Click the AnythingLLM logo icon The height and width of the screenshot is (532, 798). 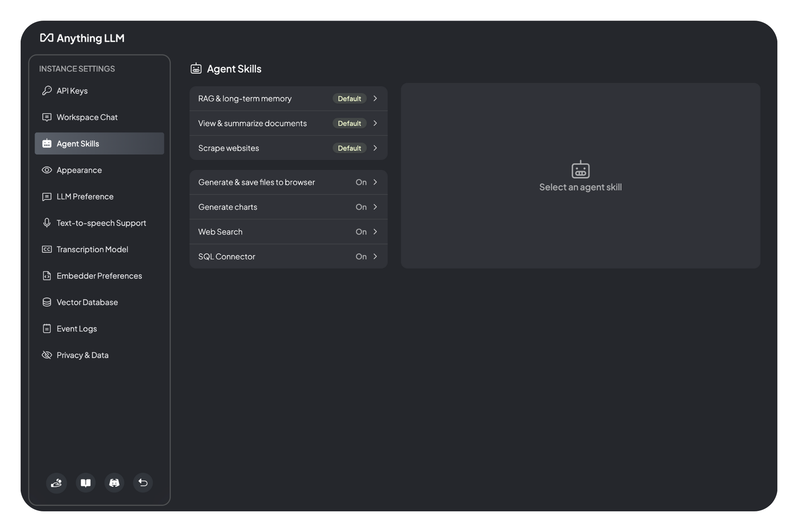[47, 38]
